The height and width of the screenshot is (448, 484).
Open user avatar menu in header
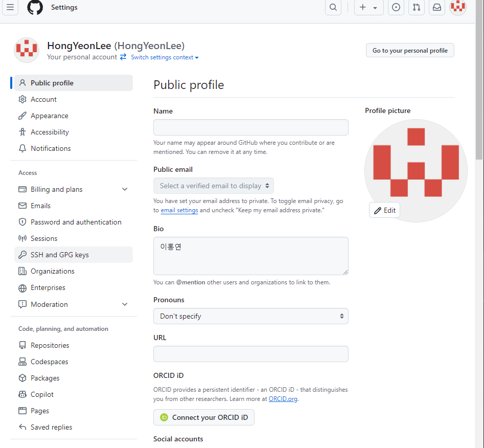pyautogui.click(x=458, y=7)
